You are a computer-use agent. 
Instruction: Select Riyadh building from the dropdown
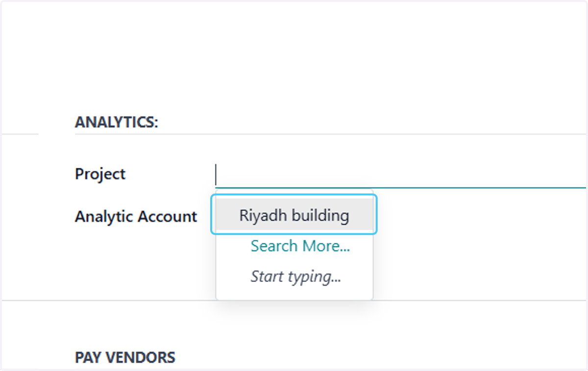click(x=294, y=215)
